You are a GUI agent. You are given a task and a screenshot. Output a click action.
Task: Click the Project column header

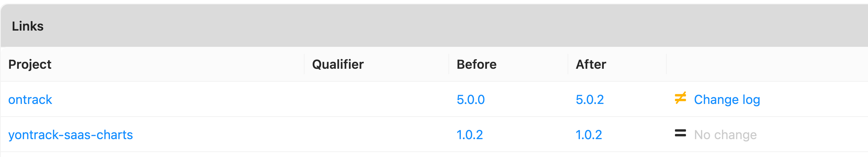click(30, 64)
